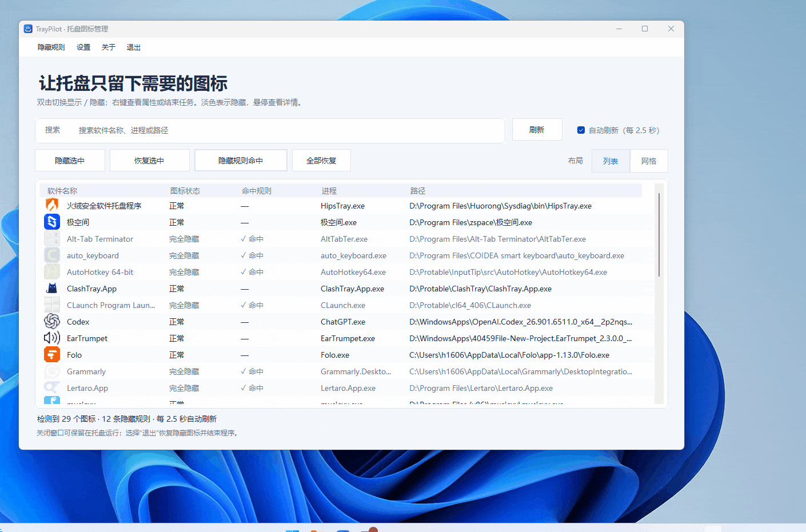This screenshot has width=806, height=532.
Task: Click the list vertical scrollbar thumb
Action: (x=659, y=235)
